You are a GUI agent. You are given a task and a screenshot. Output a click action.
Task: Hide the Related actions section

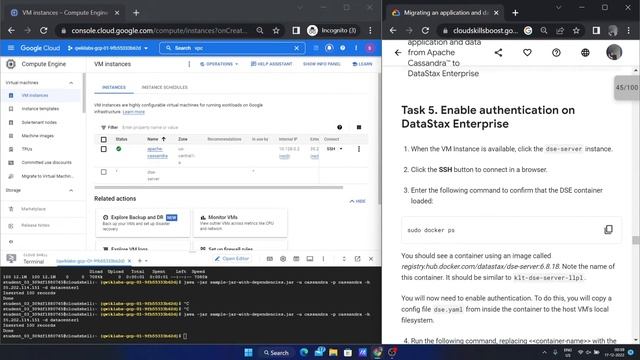[x=358, y=201]
